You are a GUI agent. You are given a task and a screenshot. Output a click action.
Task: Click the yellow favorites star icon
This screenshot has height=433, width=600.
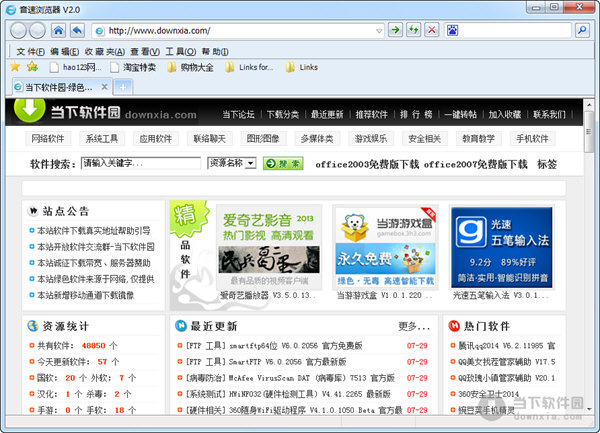15,67
